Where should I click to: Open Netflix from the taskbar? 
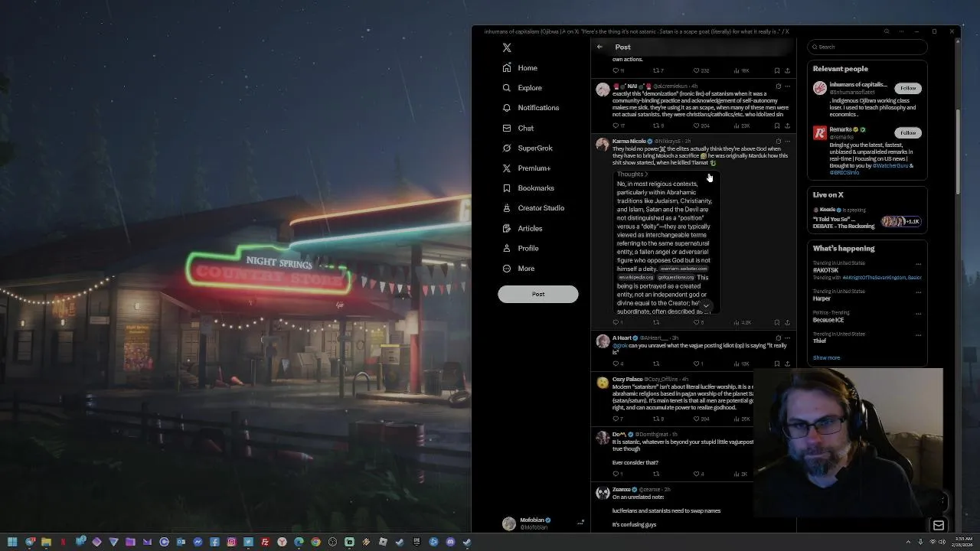(63, 542)
